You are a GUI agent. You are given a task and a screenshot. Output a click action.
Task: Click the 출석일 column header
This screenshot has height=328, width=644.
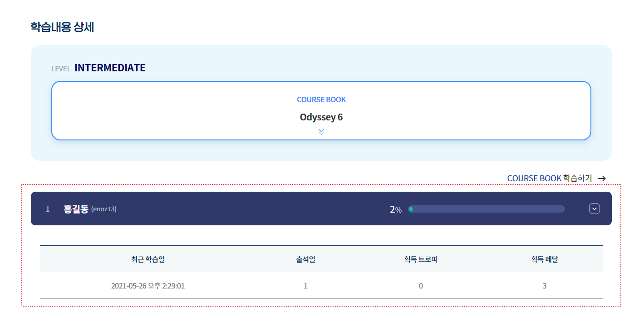pyautogui.click(x=306, y=259)
